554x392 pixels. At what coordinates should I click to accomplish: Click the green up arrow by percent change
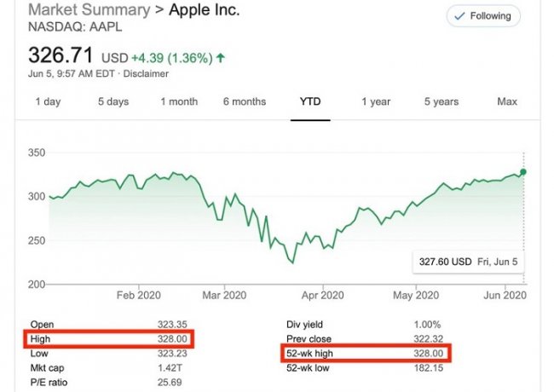222,58
